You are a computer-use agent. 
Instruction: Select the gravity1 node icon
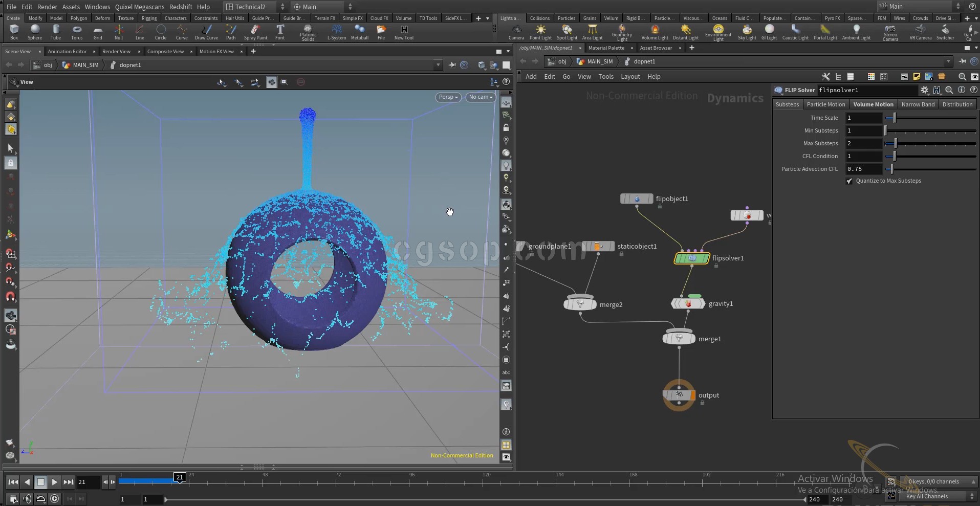pyautogui.click(x=688, y=304)
